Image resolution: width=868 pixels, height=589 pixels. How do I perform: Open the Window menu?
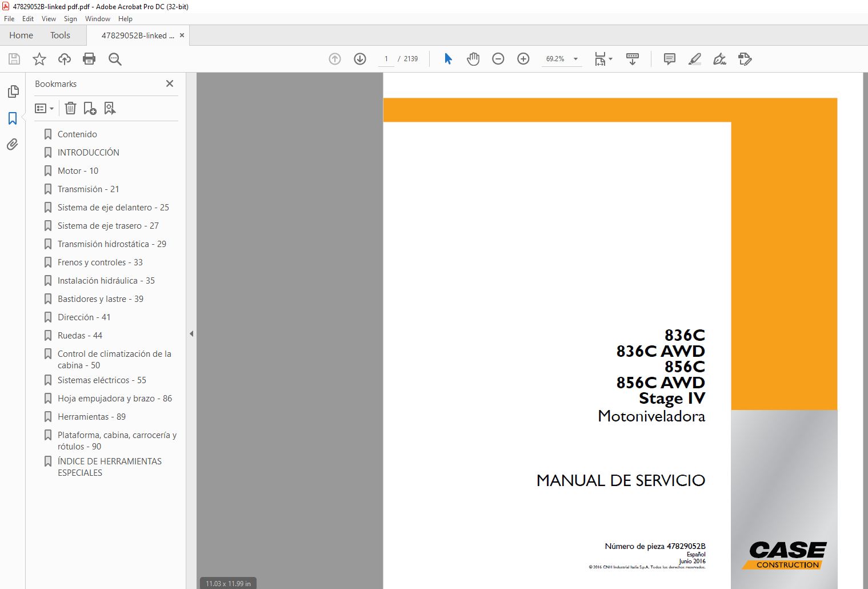pyautogui.click(x=98, y=19)
